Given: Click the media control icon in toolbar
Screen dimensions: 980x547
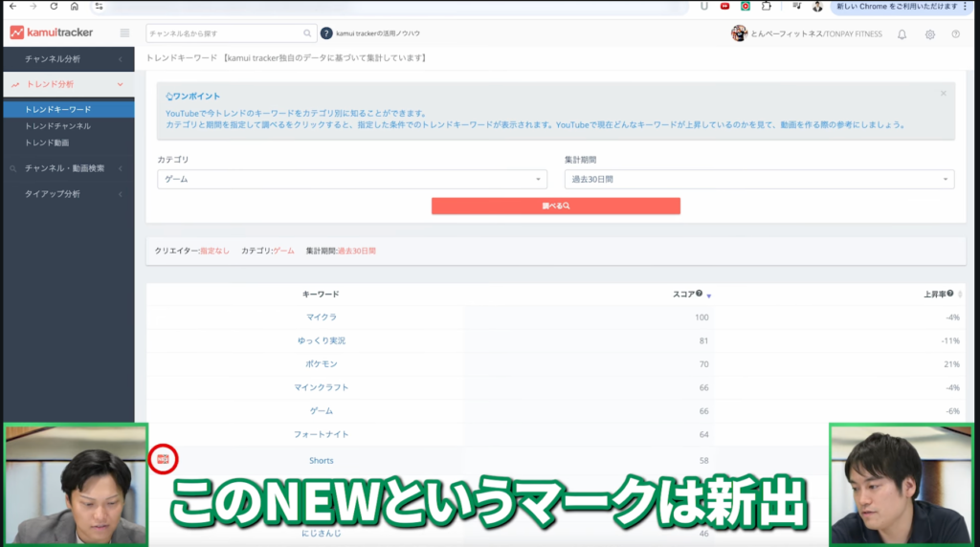Looking at the screenshot, I should pos(796,7).
